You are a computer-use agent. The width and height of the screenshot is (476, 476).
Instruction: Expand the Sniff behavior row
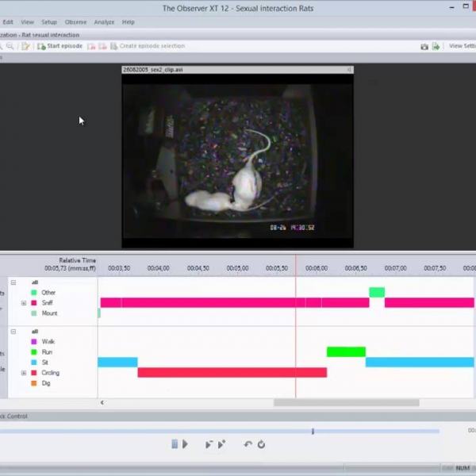24,303
